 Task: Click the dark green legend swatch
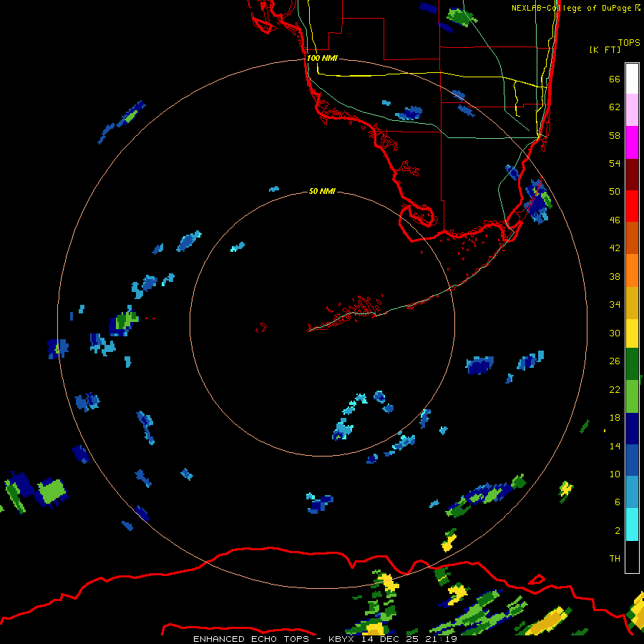632,364
